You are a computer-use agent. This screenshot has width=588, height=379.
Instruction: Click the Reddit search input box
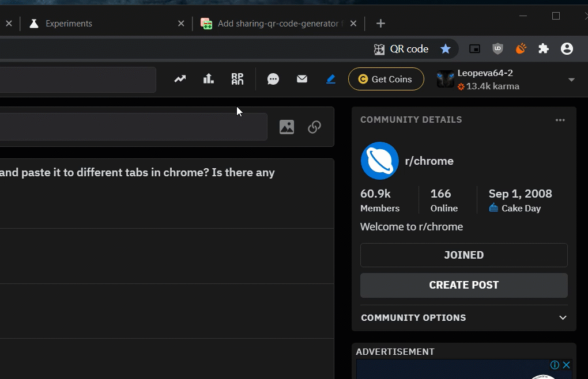[78, 79]
